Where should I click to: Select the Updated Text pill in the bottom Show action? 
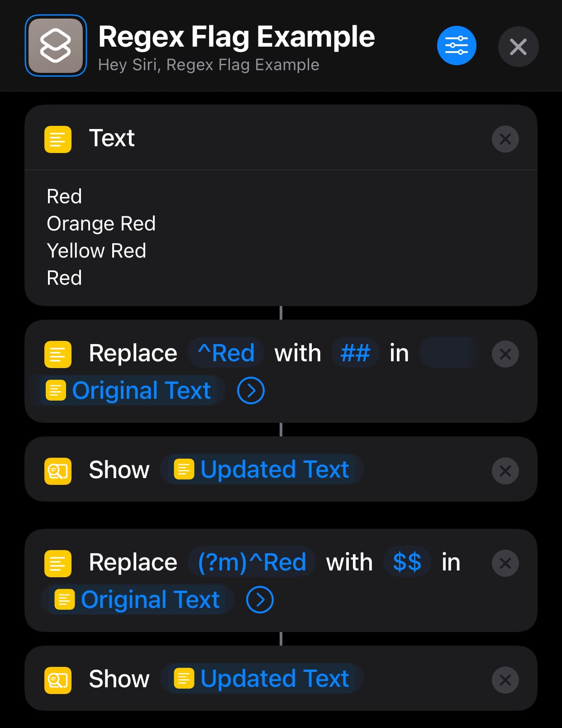pos(262,678)
